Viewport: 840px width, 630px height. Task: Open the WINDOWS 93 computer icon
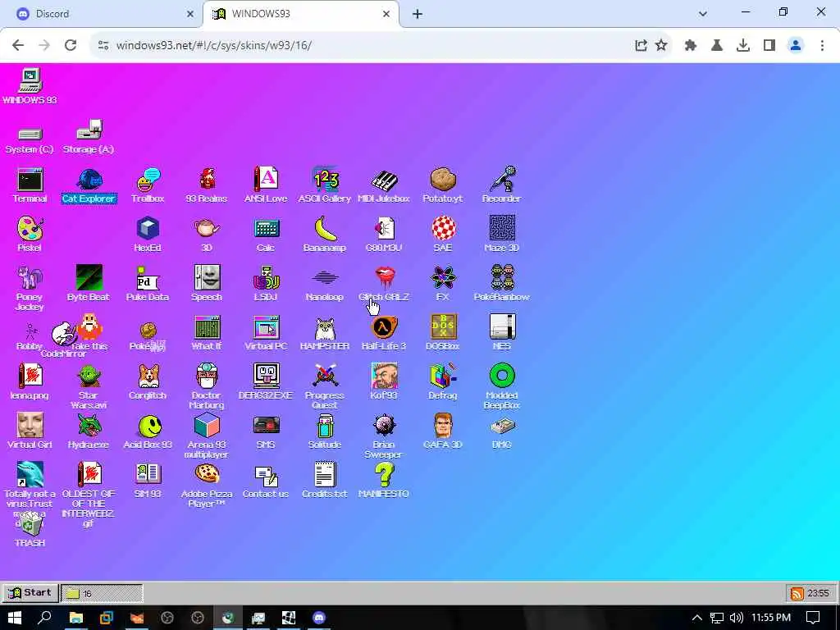(30, 81)
